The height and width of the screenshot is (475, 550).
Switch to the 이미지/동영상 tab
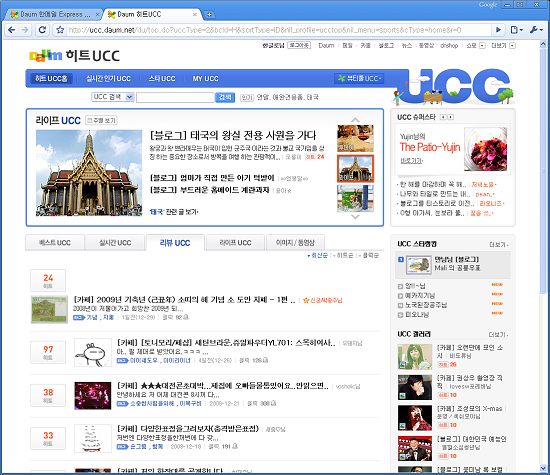[x=295, y=242]
